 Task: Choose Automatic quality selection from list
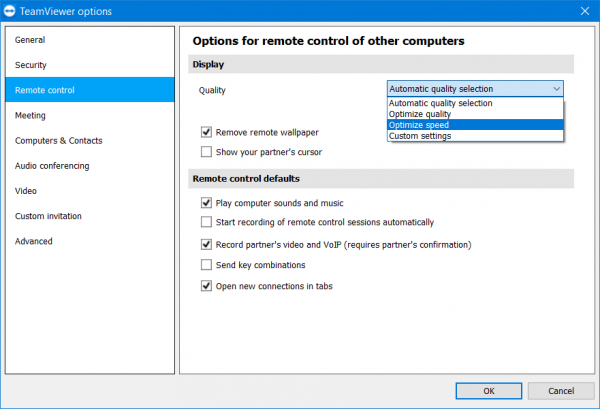[x=440, y=103]
